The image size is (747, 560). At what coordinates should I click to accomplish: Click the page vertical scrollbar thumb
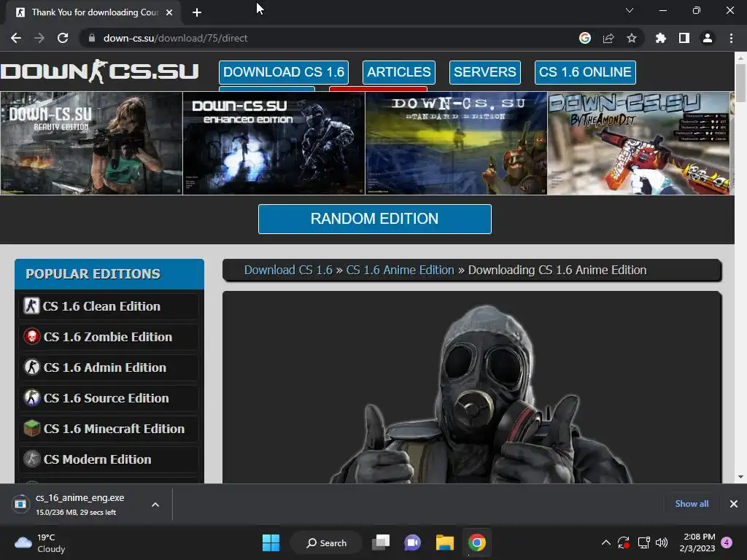[x=740, y=82]
